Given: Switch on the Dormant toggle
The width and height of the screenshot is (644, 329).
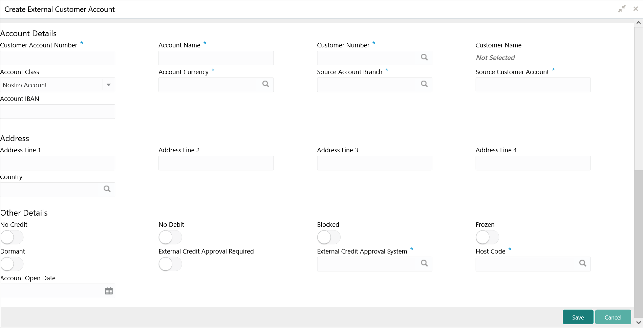Looking at the screenshot, I should (x=12, y=264).
